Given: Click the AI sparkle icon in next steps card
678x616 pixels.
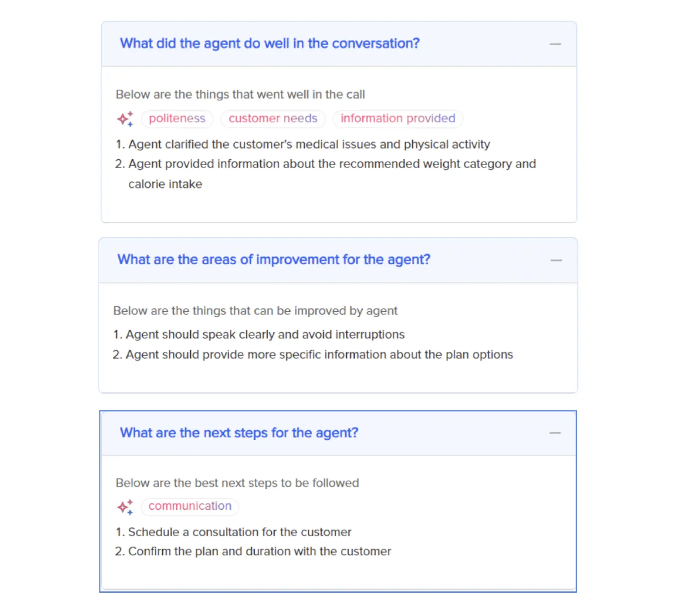Looking at the screenshot, I should point(124,507).
